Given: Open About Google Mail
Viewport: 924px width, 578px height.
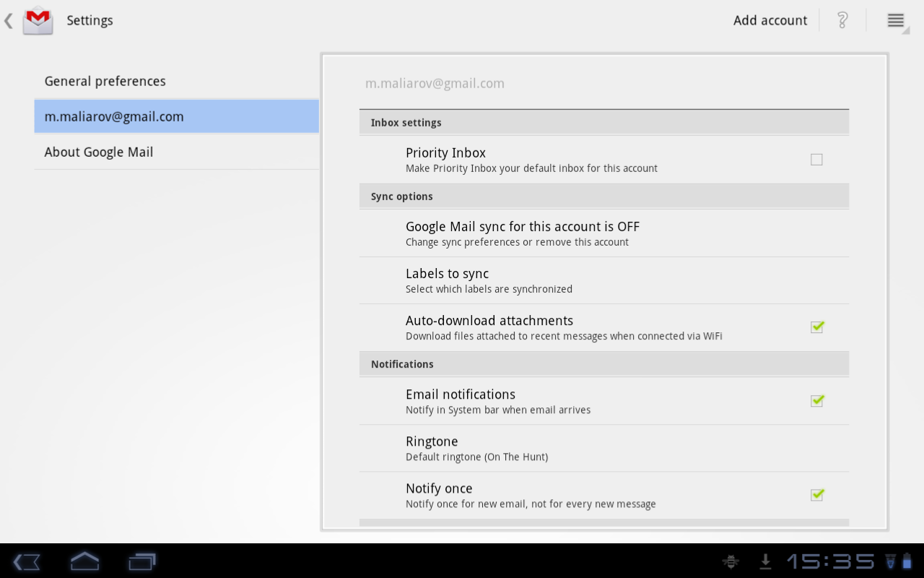Looking at the screenshot, I should (x=99, y=152).
